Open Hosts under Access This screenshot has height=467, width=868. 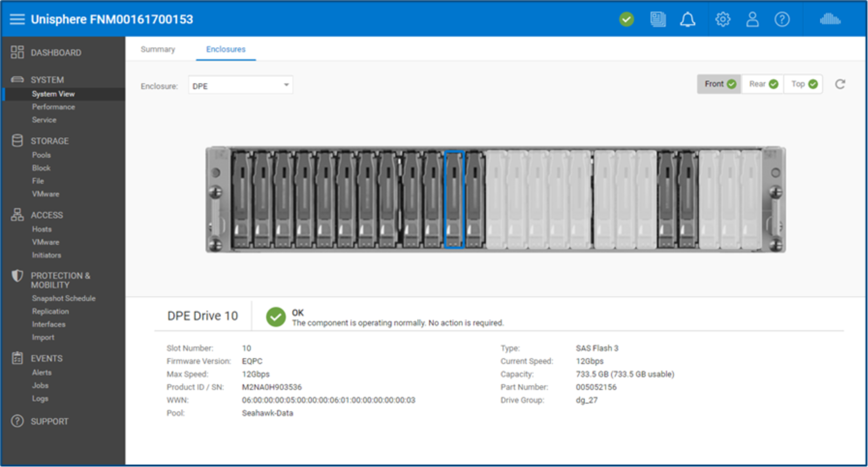coord(42,229)
